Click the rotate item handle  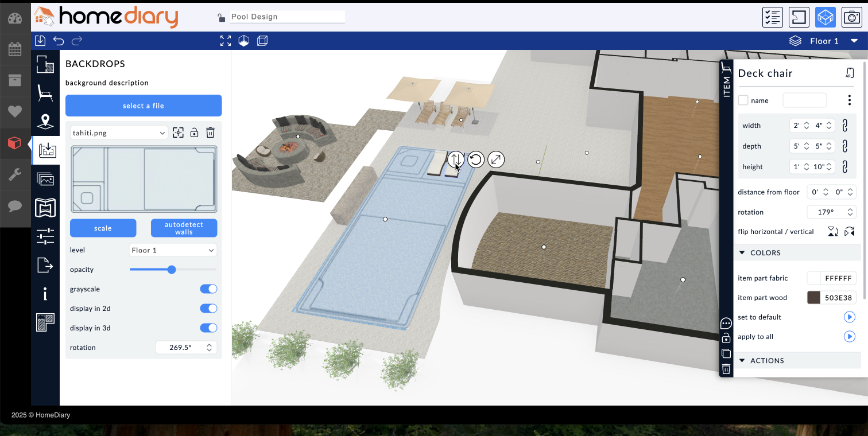(475, 159)
